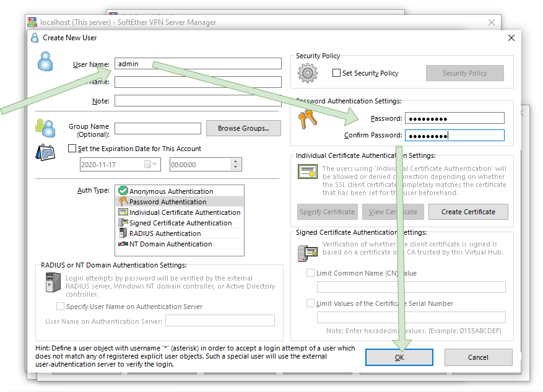Viewport: 543px width, 392px height.
Task: Click the Signed Certificate server icon
Action: (x=308, y=253)
